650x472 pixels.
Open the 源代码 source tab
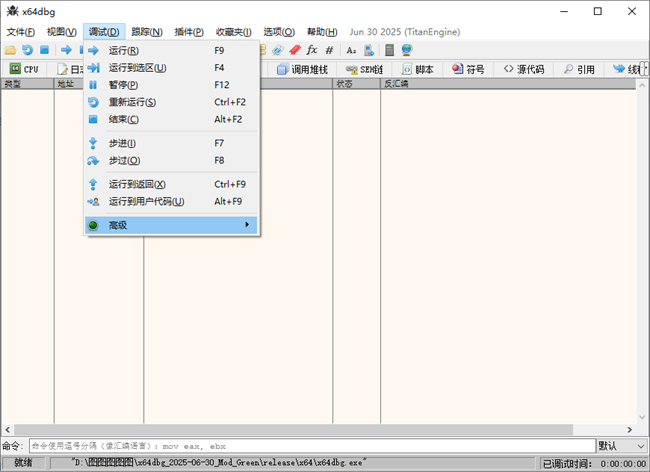(524, 69)
